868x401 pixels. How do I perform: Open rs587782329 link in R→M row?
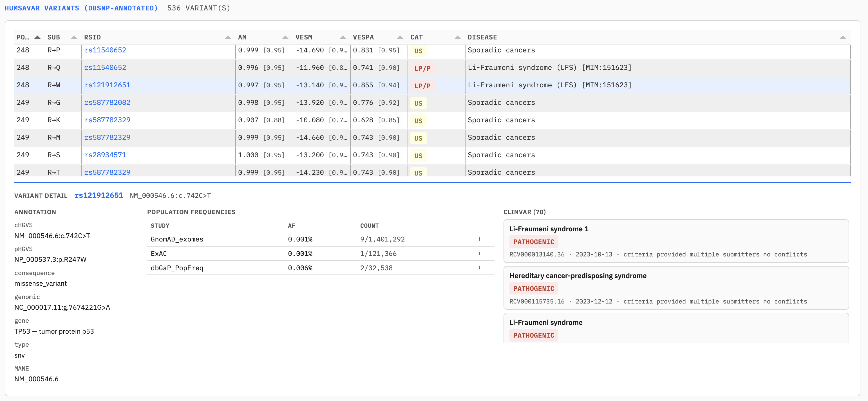click(x=107, y=138)
